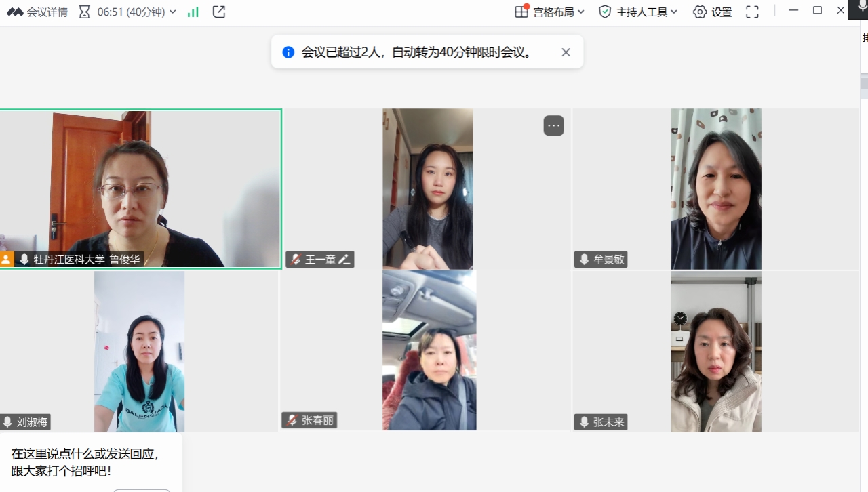Enter full screen using the corner-brackets icon

point(752,12)
